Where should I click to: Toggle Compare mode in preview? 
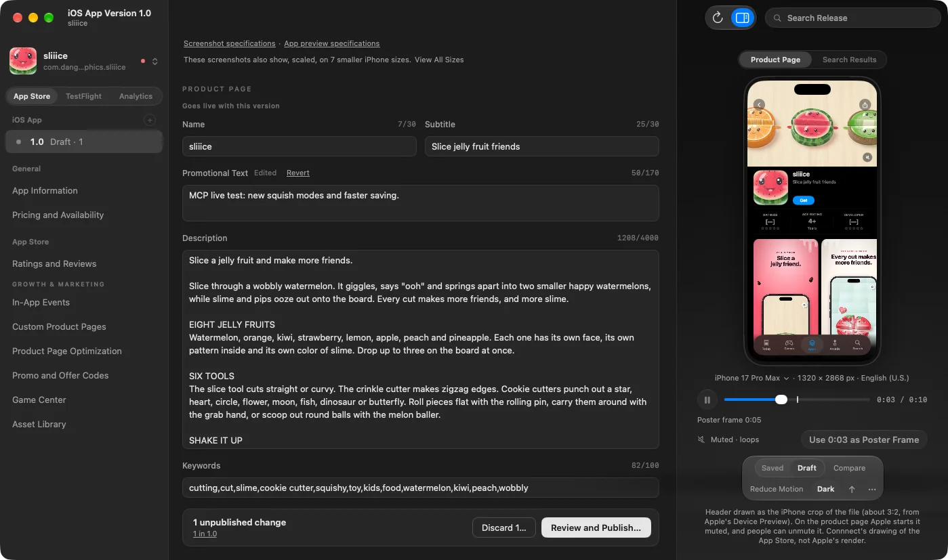[849, 468]
